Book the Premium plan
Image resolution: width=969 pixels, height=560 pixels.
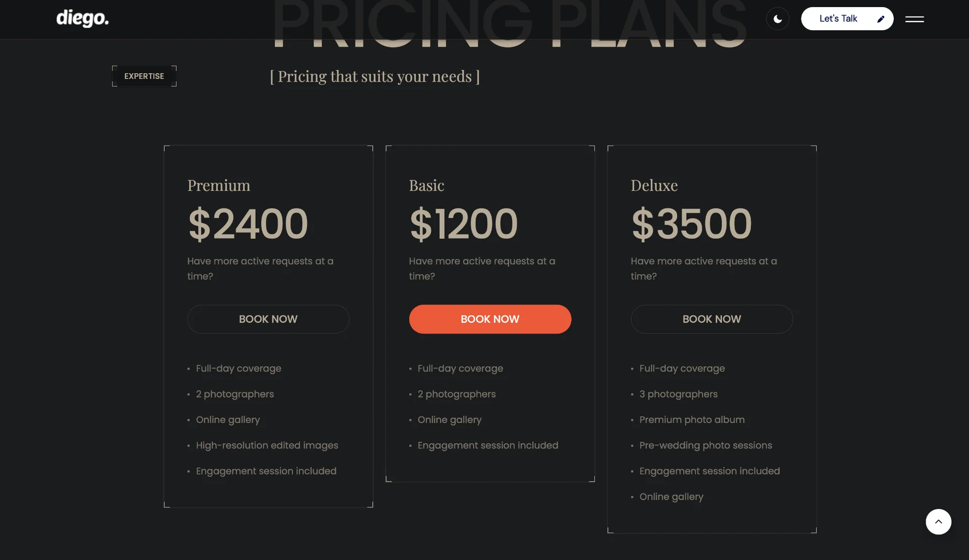[x=268, y=319]
